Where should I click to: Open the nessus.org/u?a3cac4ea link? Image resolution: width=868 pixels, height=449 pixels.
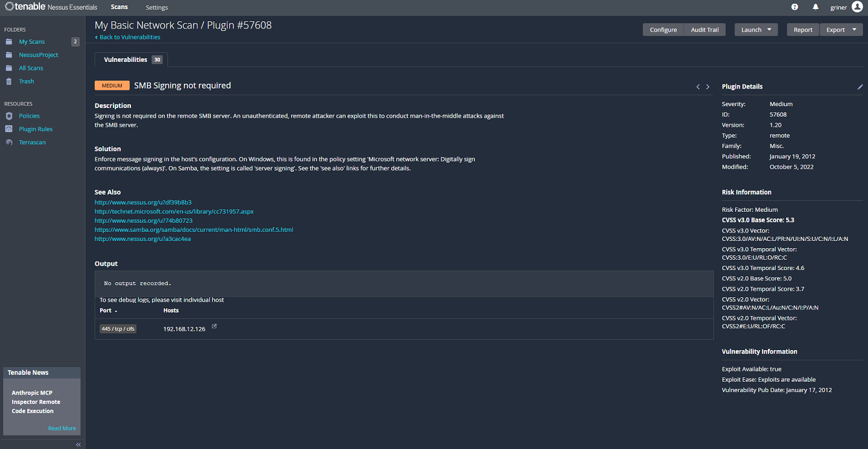pyautogui.click(x=143, y=238)
